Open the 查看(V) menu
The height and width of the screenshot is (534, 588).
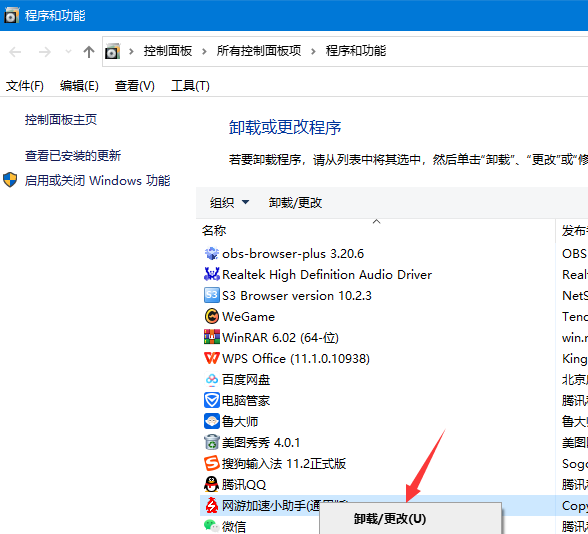tap(135, 86)
